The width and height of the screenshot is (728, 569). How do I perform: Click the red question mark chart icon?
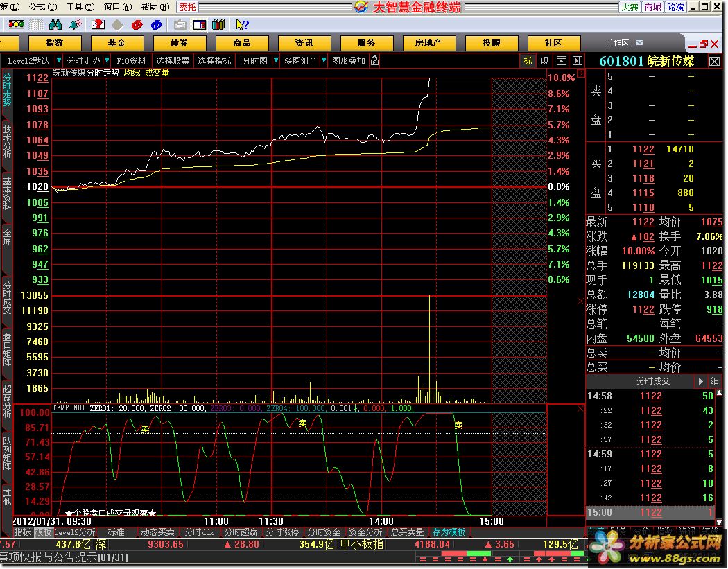click(98, 24)
